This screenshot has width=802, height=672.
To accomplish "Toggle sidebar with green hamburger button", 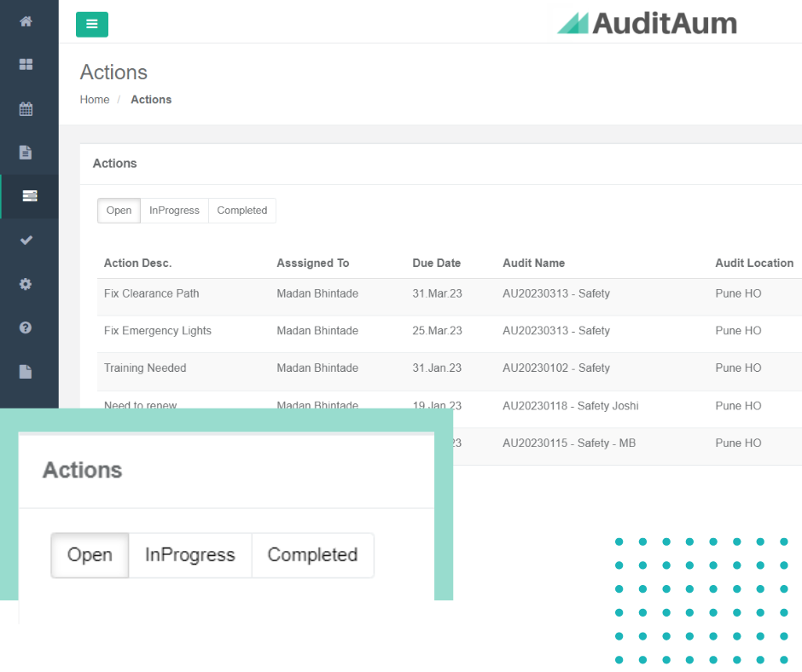I will tap(92, 24).
